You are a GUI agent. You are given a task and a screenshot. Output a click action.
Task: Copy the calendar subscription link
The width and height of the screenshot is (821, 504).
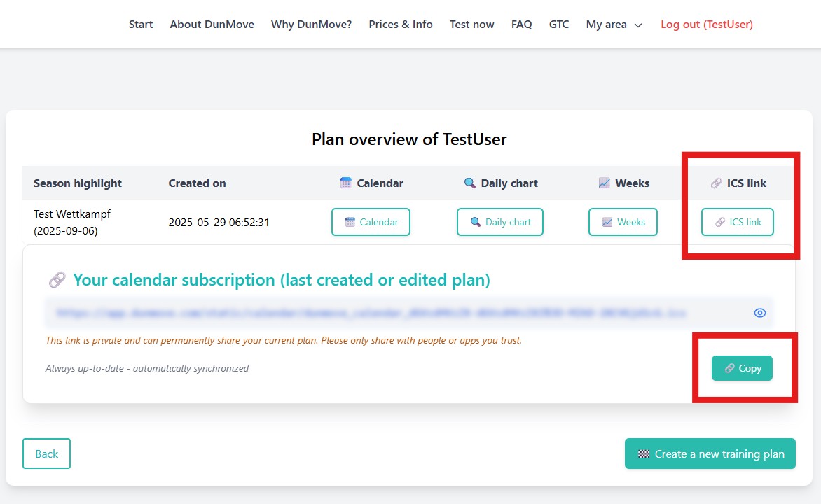pyautogui.click(x=742, y=368)
